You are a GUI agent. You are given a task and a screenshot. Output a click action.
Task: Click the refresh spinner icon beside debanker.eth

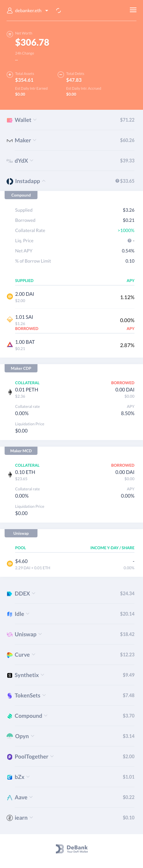pyautogui.click(x=58, y=11)
